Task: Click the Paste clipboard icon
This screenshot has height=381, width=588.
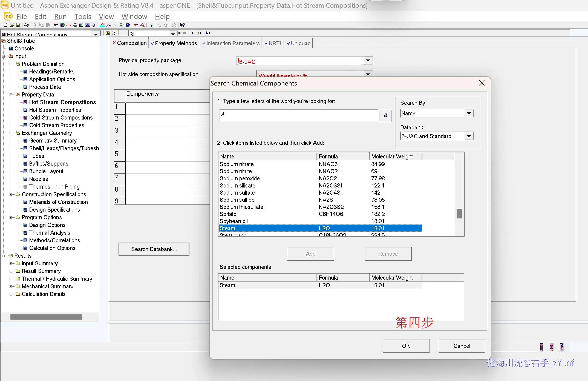Action: (x=48, y=25)
